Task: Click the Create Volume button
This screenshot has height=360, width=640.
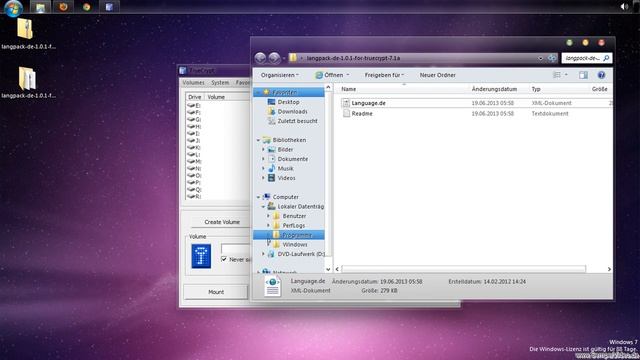Action: point(222,222)
